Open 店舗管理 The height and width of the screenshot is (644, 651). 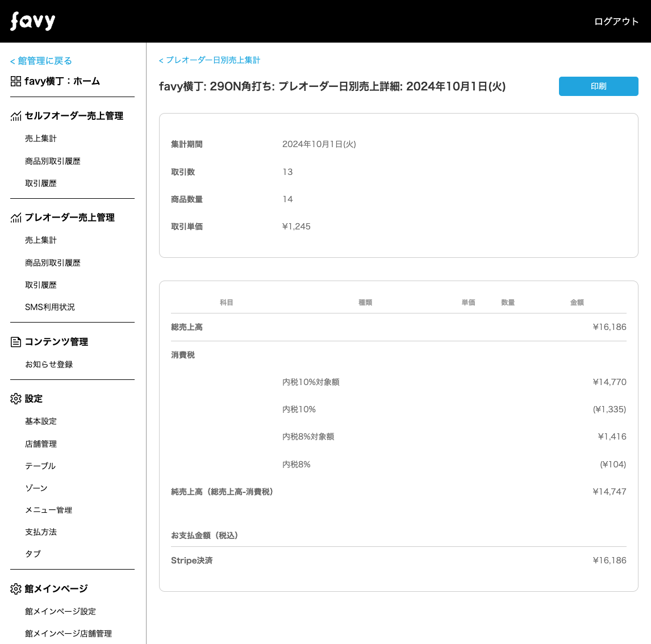[41, 444]
